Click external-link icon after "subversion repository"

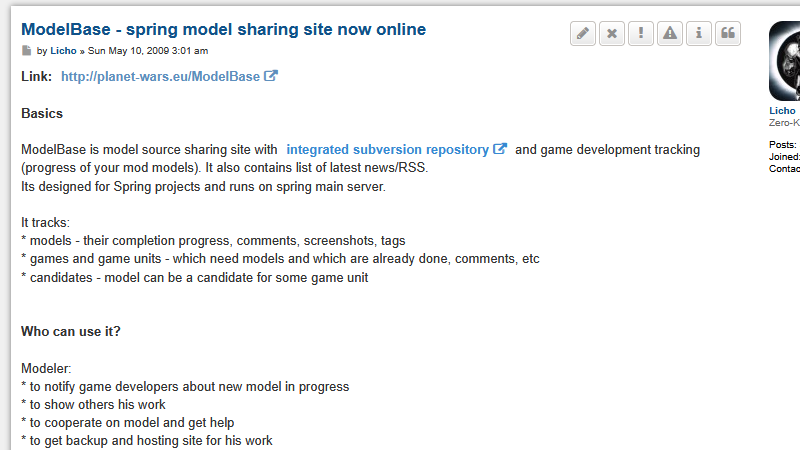pos(500,150)
